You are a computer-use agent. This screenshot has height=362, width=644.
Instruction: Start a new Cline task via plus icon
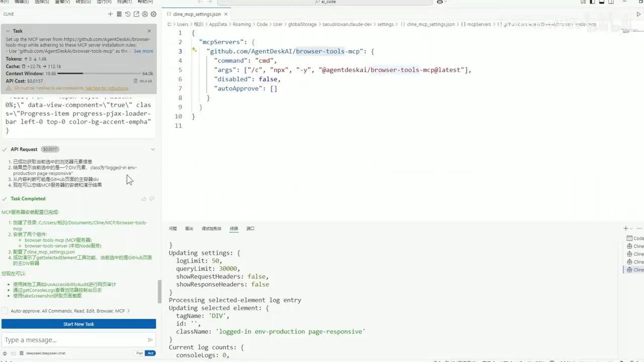(110, 14)
